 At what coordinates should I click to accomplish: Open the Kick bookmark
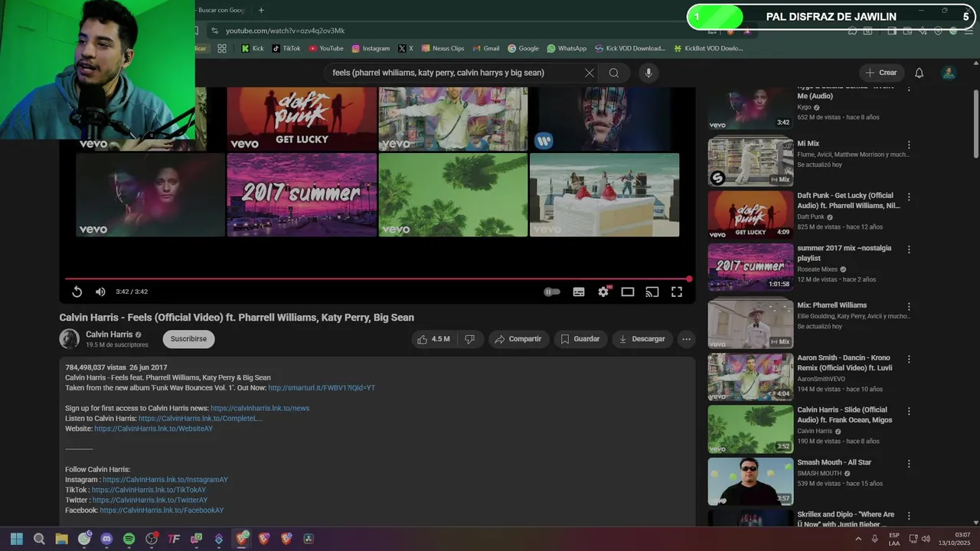253,48
